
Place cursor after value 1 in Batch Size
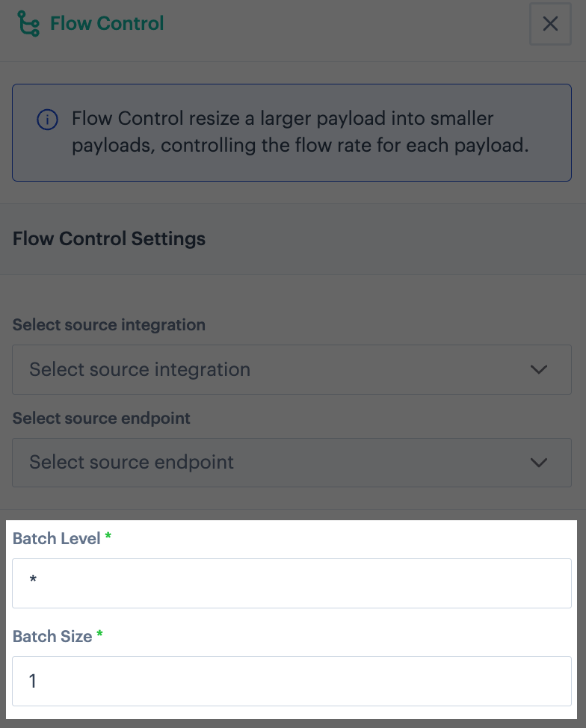pyautogui.click(x=37, y=681)
